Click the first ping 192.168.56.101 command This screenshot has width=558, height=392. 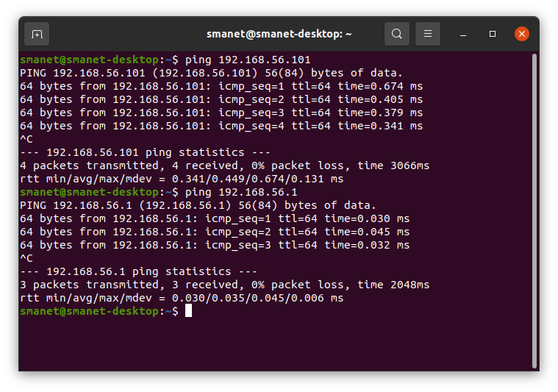pos(248,60)
